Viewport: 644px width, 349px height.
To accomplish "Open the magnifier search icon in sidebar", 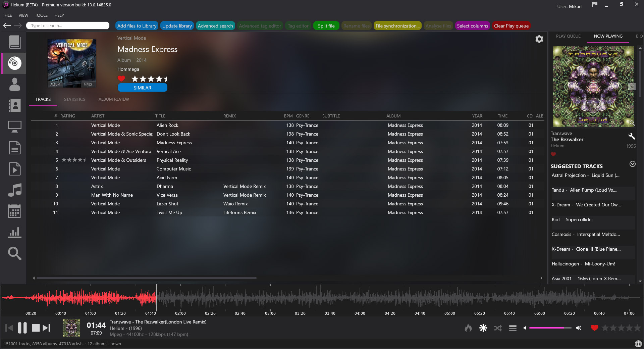I will tap(14, 253).
